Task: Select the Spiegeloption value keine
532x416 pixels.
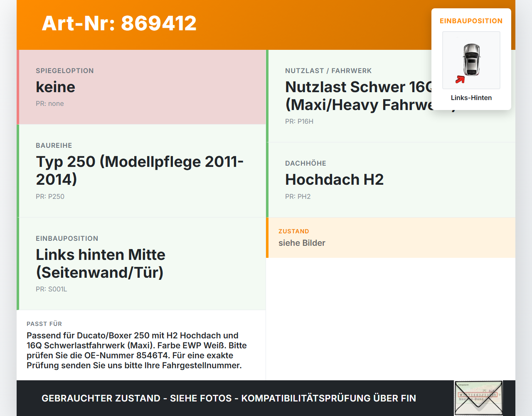Action: (56, 87)
